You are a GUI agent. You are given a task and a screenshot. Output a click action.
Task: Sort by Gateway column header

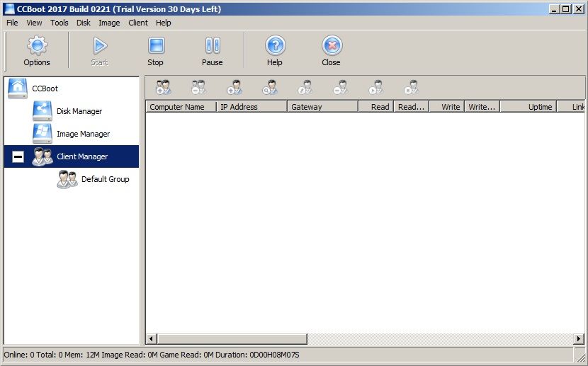(322, 107)
